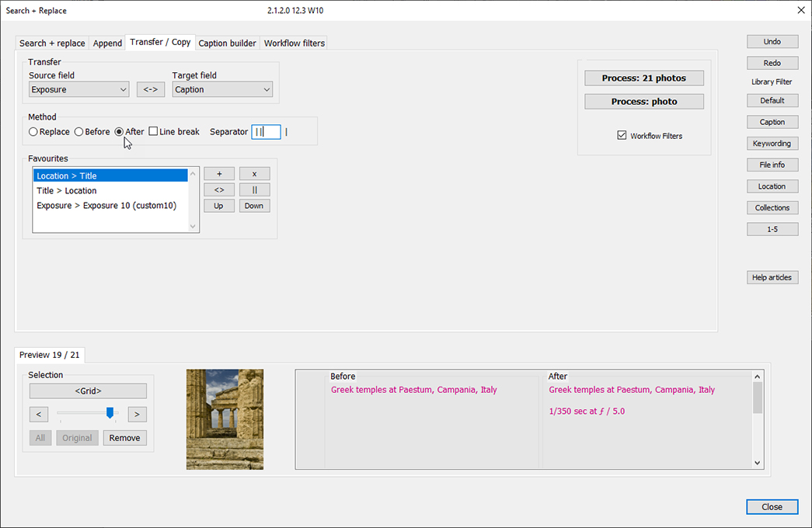812x528 pixels.
Task: Click the || icon under the + button
Action: 254,189
